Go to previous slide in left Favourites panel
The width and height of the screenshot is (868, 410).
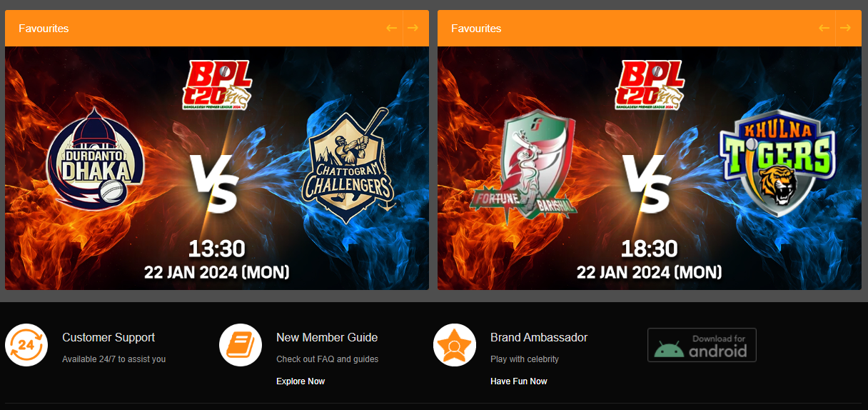[x=391, y=28]
